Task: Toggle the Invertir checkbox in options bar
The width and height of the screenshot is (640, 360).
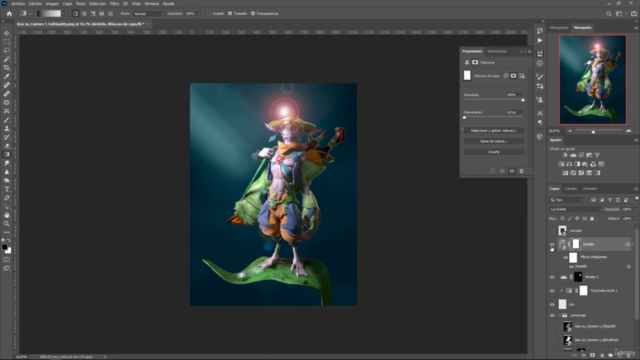Action: [x=209, y=13]
